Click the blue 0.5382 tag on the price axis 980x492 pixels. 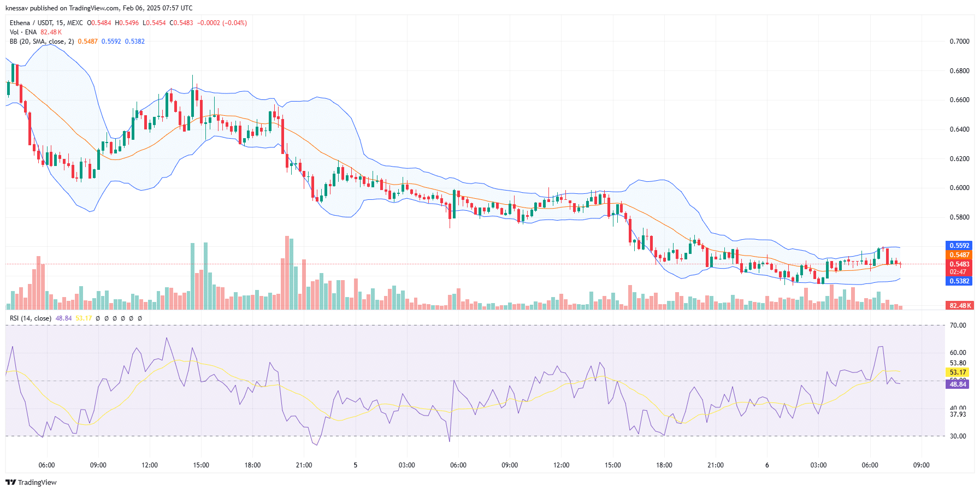click(x=959, y=281)
